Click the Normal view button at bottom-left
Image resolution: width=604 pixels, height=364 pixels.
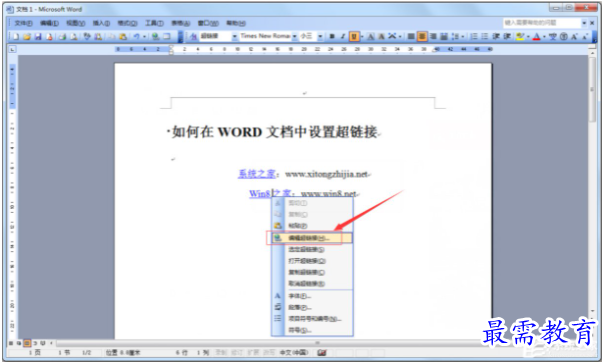coord(11,343)
